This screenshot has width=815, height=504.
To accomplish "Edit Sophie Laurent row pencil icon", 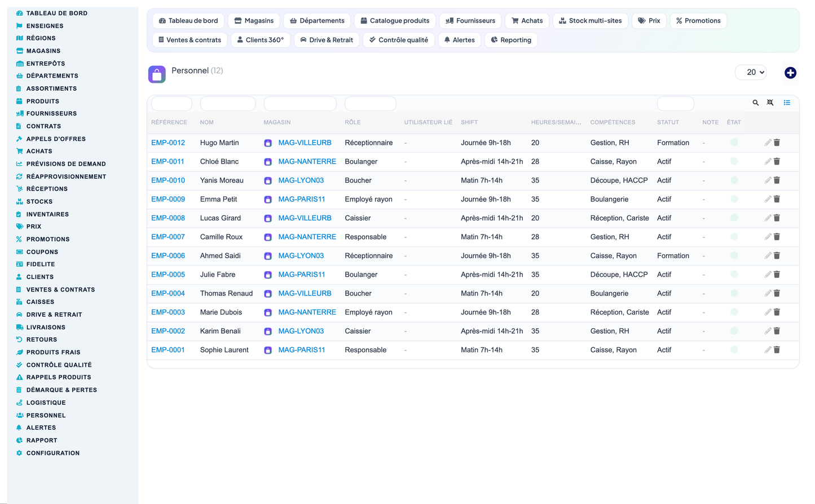I will pos(768,350).
